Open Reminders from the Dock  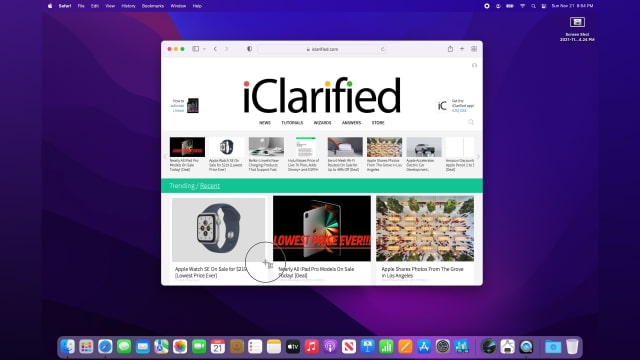(x=255, y=347)
